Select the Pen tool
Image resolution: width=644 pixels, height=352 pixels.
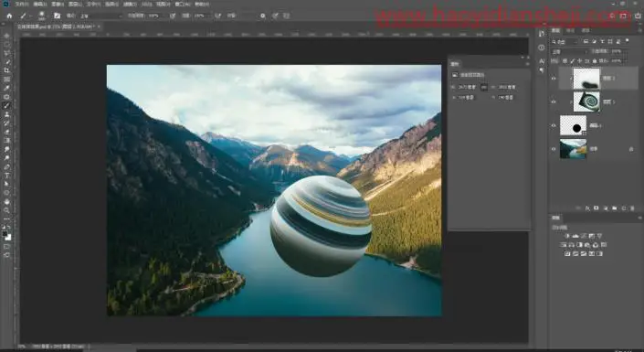(6, 167)
